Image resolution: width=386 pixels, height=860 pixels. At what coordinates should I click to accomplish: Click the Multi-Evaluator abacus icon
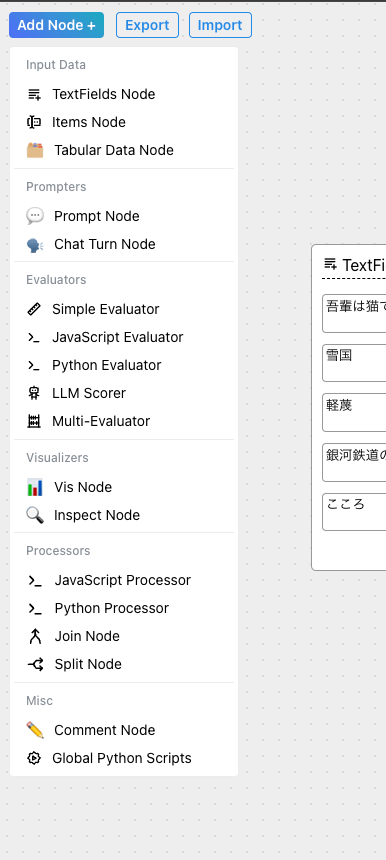pos(34,421)
